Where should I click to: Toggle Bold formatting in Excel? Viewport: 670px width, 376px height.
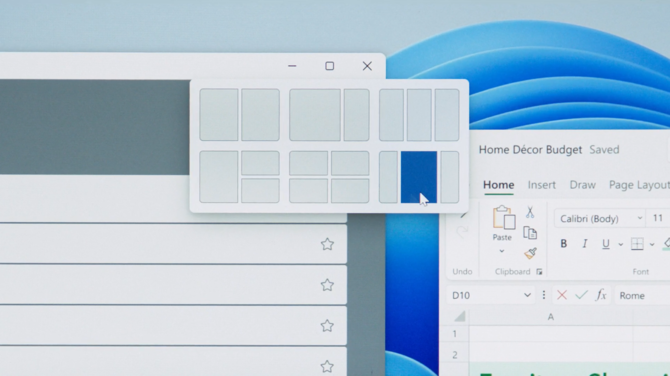tap(564, 244)
